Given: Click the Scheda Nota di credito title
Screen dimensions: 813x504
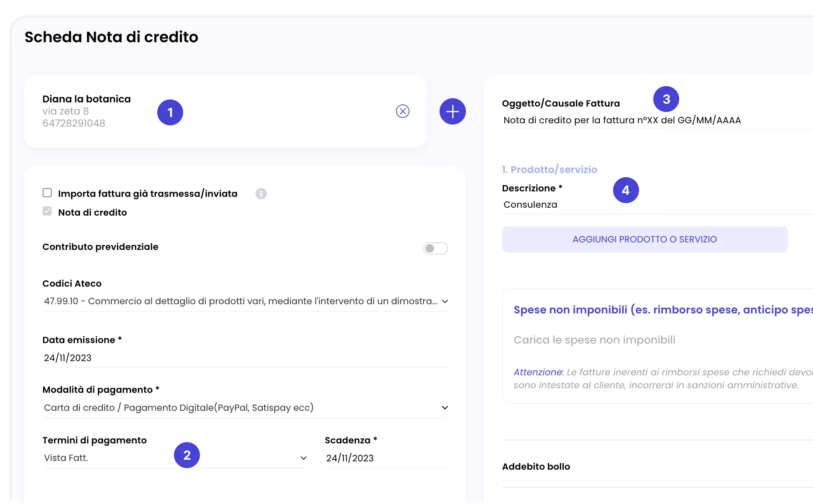Looking at the screenshot, I should point(111,37).
